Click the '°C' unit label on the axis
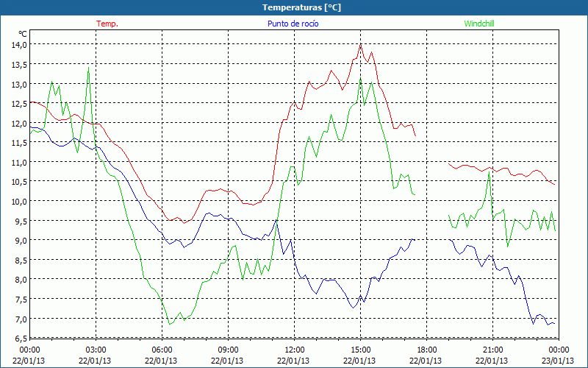588x368 pixels. click(x=23, y=34)
